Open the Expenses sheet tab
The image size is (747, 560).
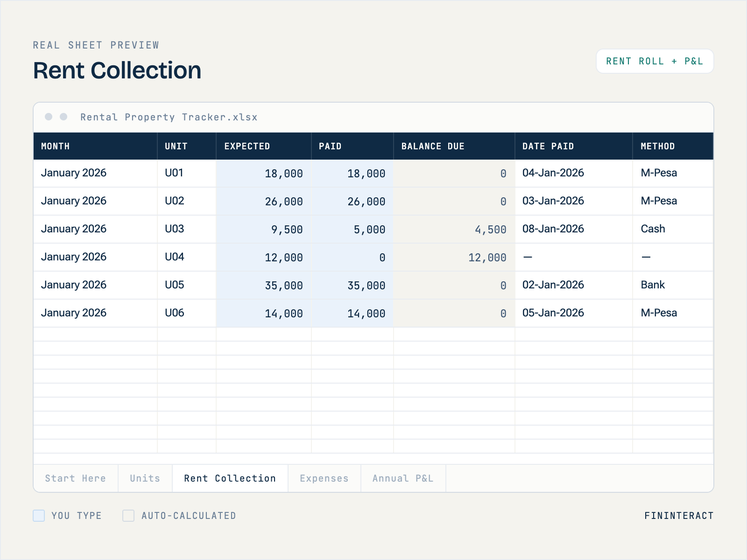324,478
